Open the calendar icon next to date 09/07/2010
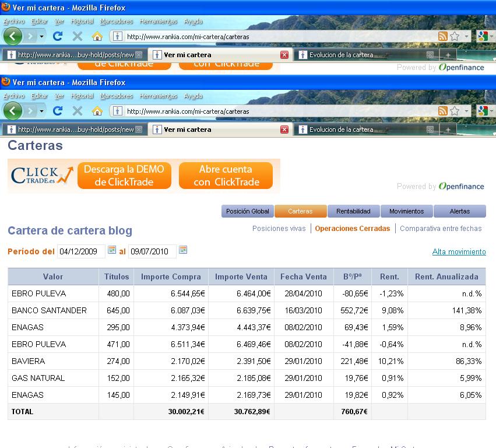 click(183, 250)
